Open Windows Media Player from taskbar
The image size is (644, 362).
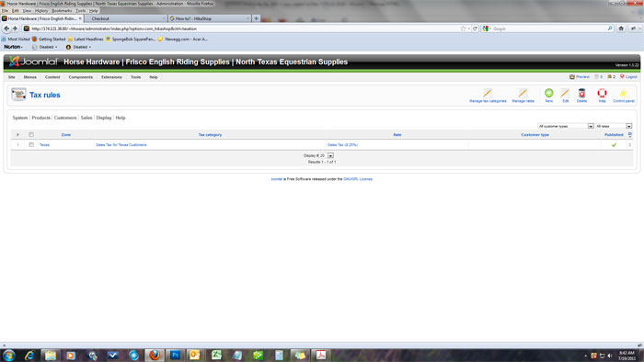(71, 355)
